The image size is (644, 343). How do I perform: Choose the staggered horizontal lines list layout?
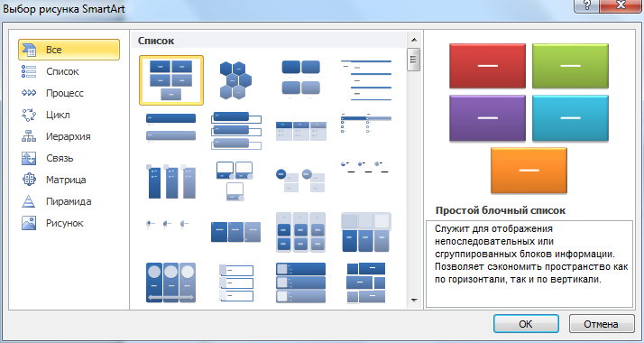366,80
